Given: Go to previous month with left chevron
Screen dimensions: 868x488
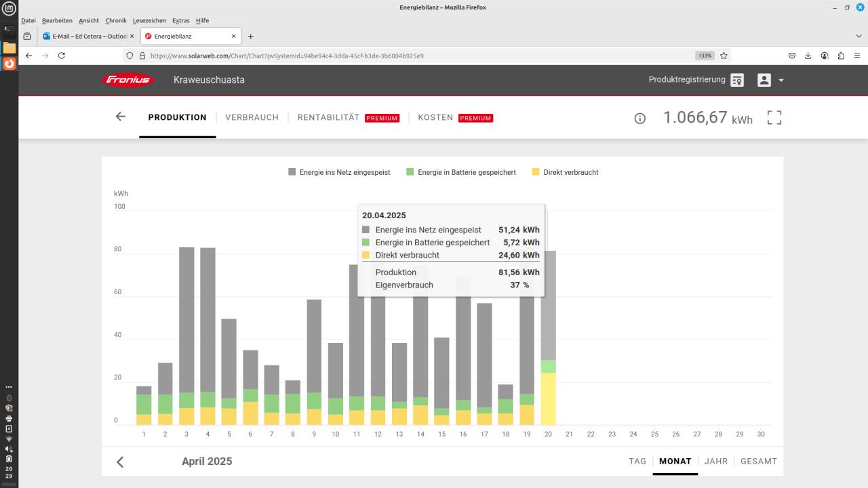Looking at the screenshot, I should click(x=121, y=462).
